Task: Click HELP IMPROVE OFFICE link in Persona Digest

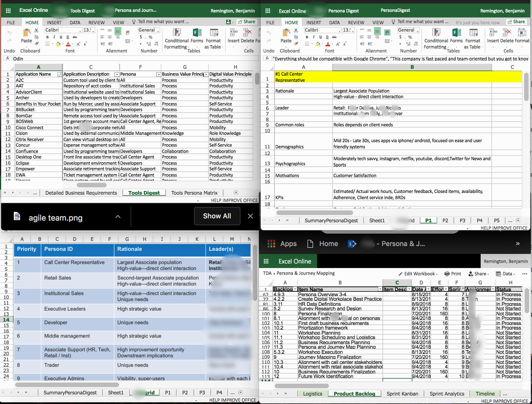Action: coord(504,228)
